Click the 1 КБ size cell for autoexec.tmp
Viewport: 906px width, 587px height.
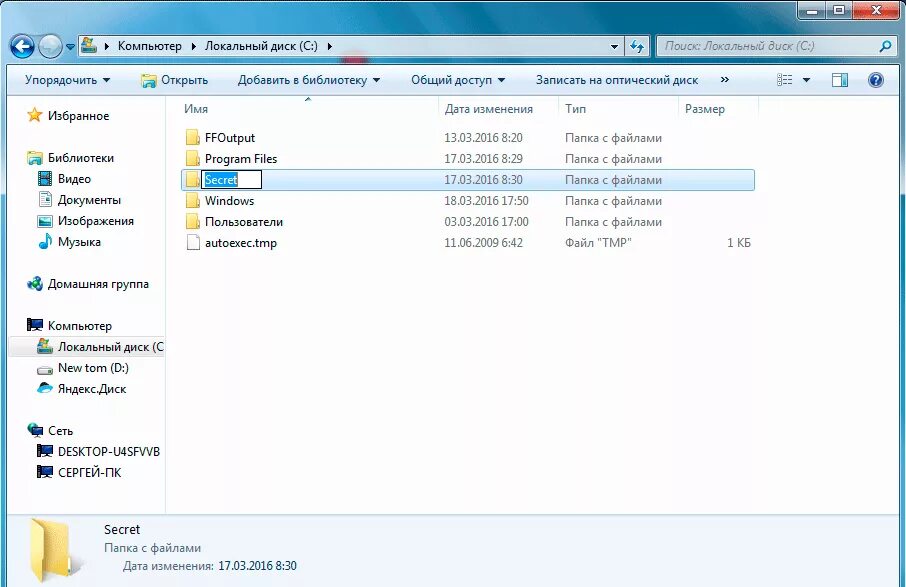tap(739, 243)
